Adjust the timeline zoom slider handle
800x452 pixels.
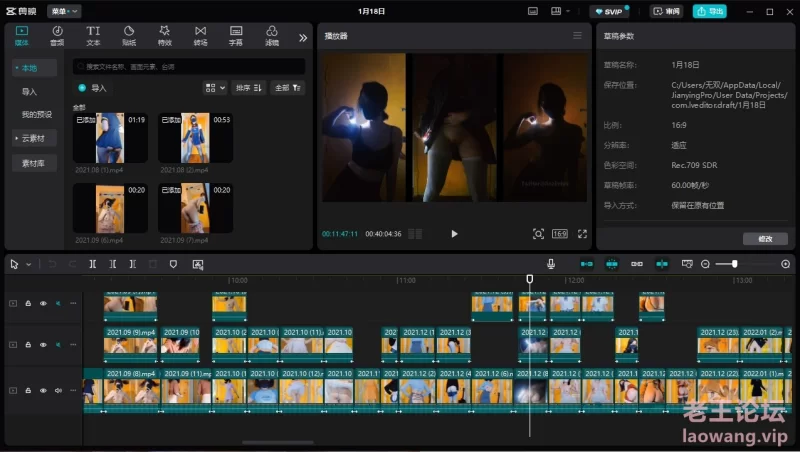(x=734, y=264)
